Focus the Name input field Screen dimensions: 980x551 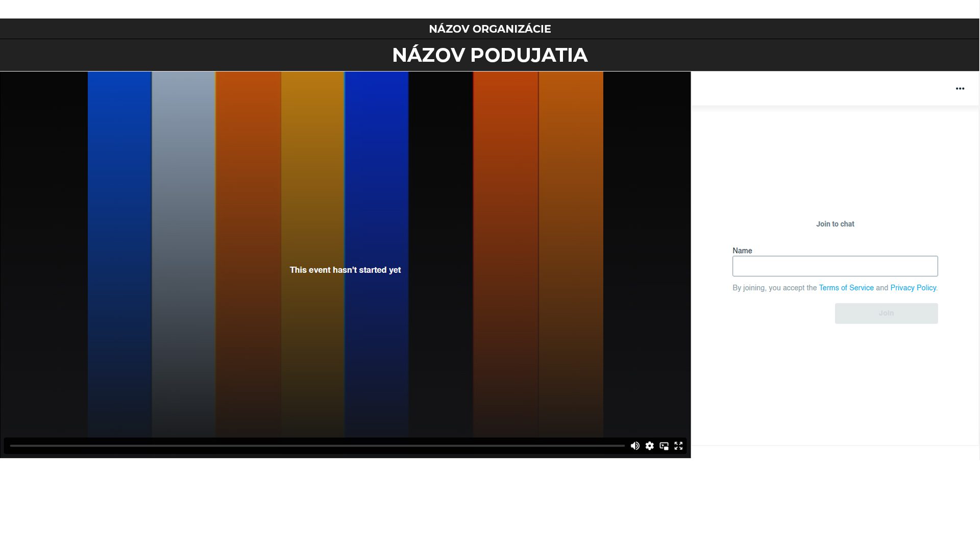[x=835, y=266]
